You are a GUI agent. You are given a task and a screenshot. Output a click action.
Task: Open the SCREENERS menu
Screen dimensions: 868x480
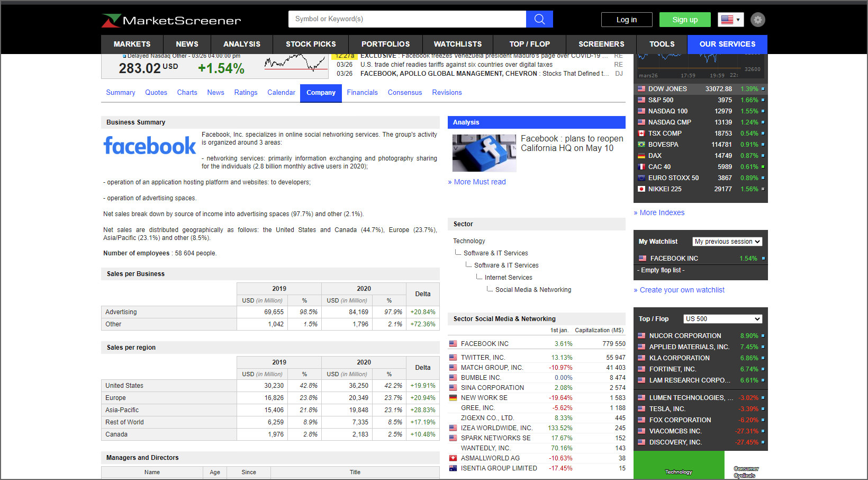pos(601,44)
